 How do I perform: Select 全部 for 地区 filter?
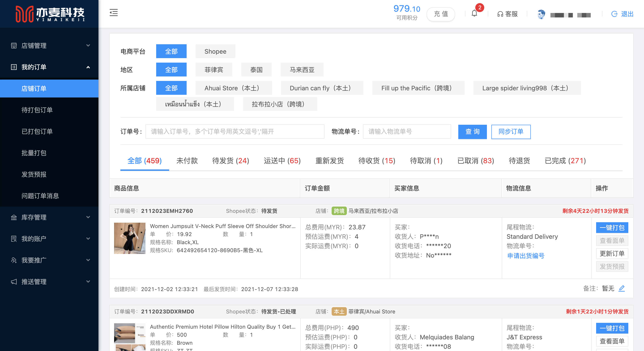click(x=171, y=70)
